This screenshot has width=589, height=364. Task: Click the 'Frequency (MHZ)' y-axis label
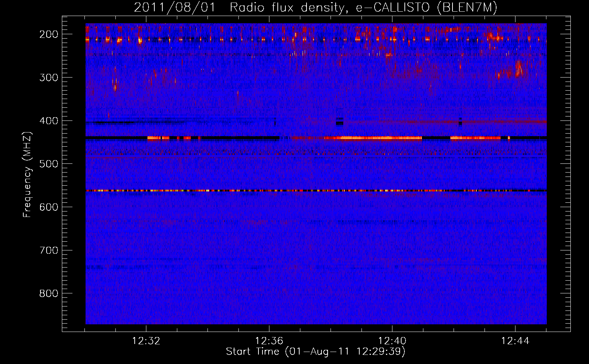click(27, 174)
